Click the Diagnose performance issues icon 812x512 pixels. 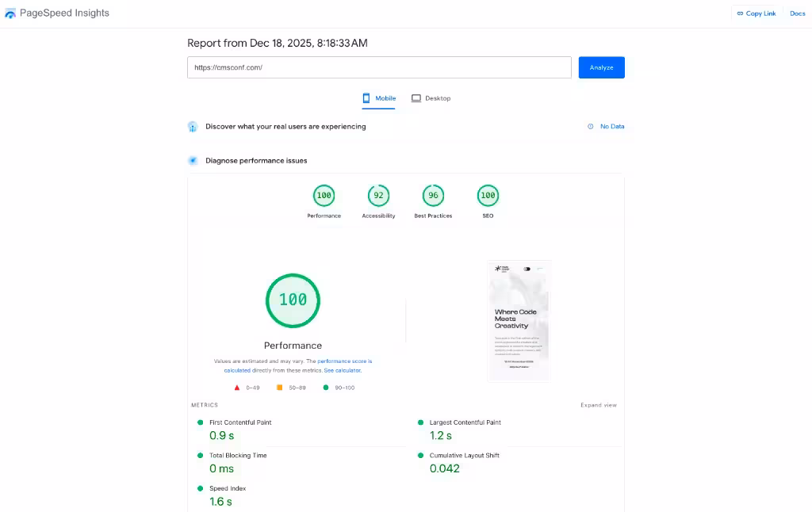[x=193, y=160]
